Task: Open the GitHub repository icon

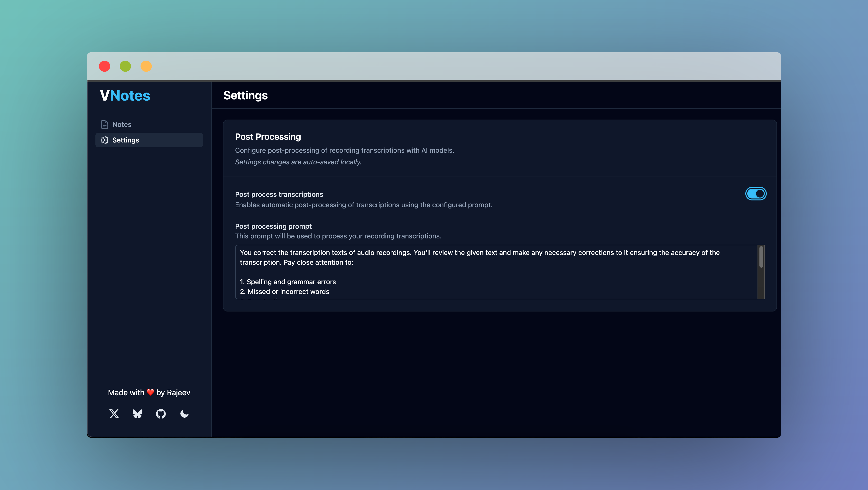Action: 161,414
